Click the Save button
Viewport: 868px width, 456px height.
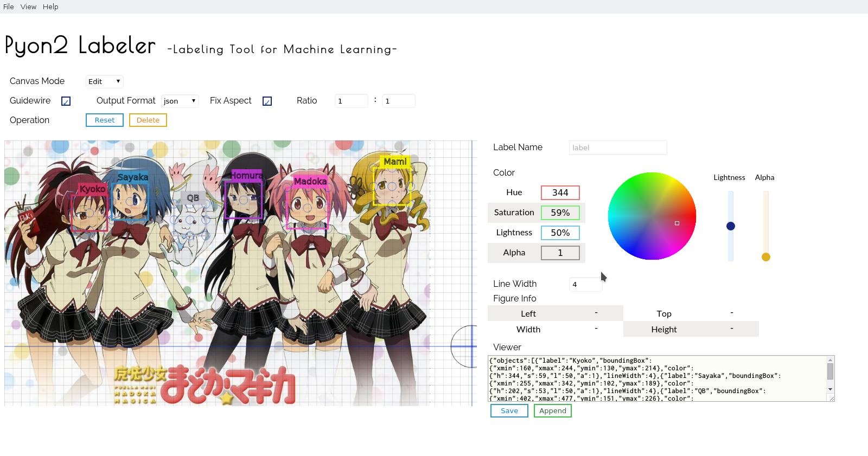509,410
